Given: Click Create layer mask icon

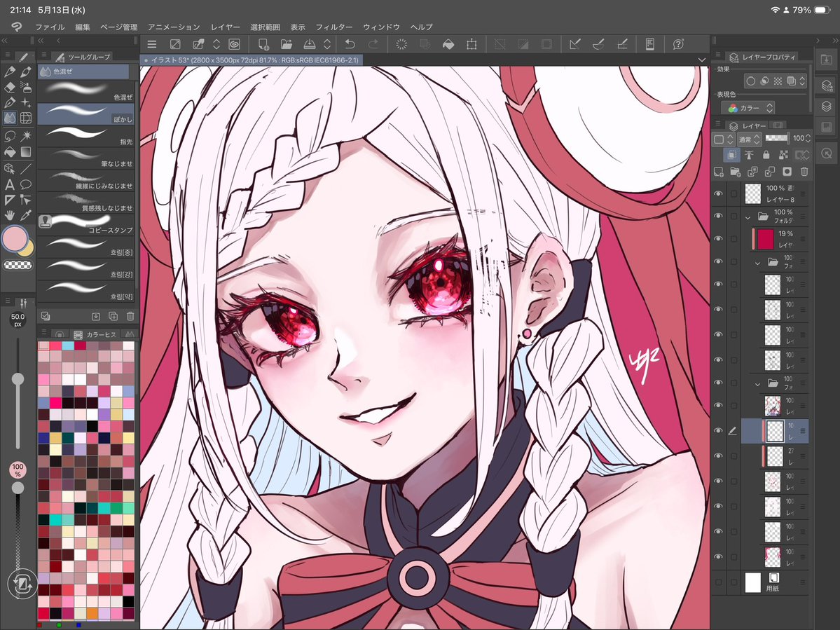Looking at the screenshot, I should point(787,172).
